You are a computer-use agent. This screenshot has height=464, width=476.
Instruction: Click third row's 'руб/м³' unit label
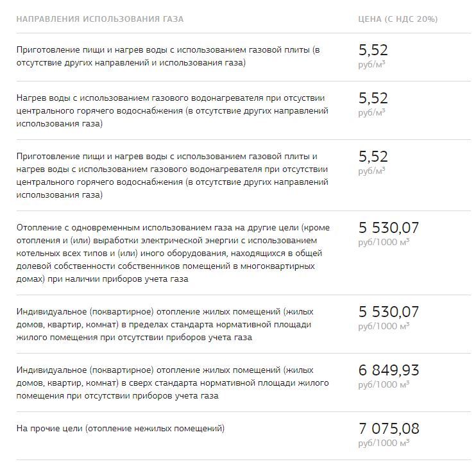click(371, 171)
